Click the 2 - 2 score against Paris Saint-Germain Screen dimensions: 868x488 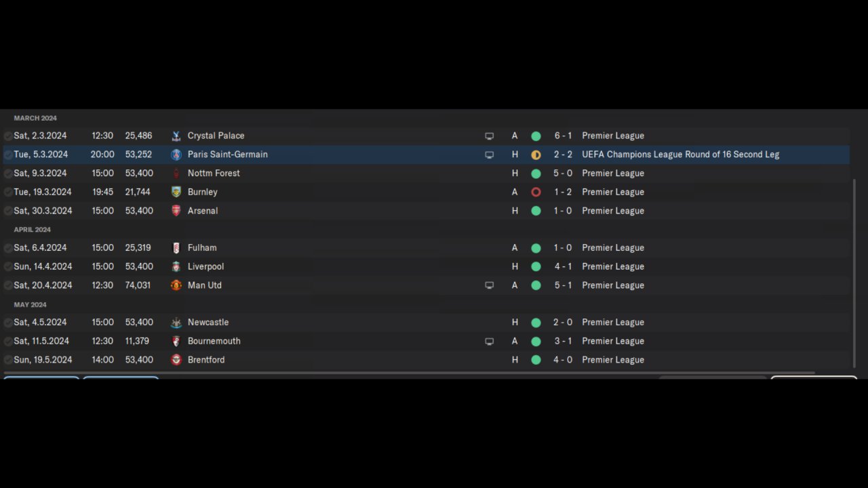[x=563, y=155]
